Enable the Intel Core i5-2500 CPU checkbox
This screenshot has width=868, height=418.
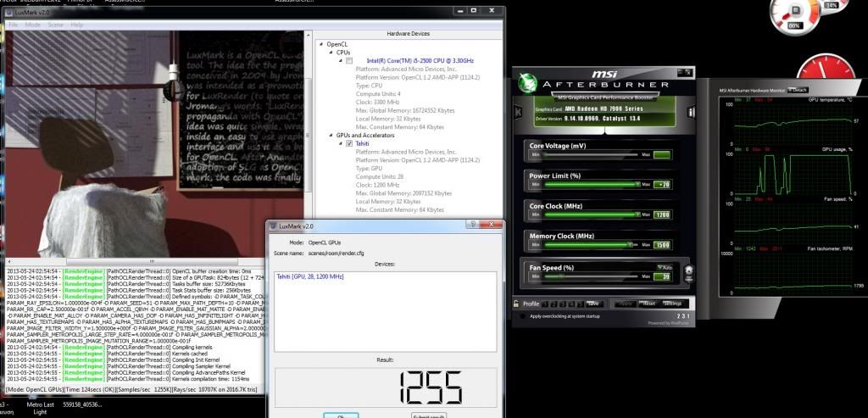[349, 61]
